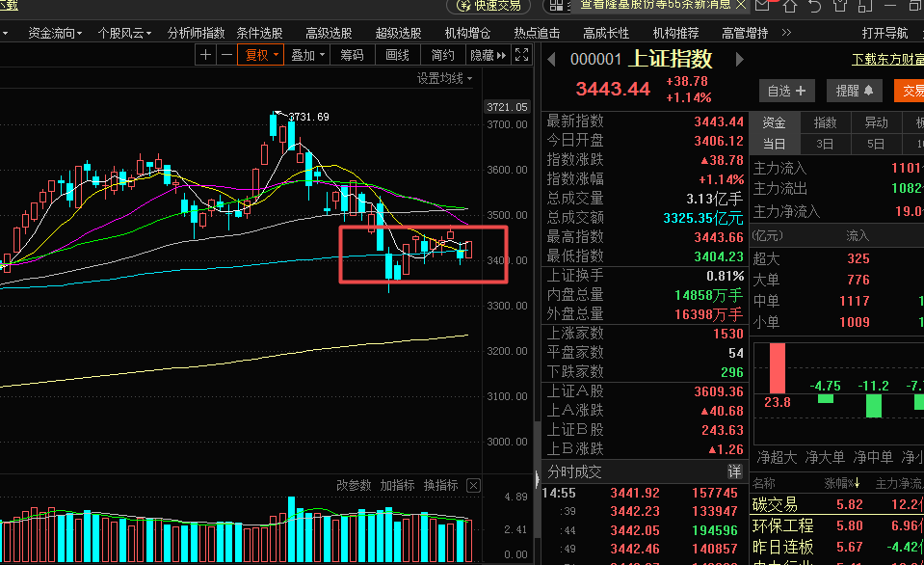
Task: Switch to 资金 tab
Action: point(774,122)
